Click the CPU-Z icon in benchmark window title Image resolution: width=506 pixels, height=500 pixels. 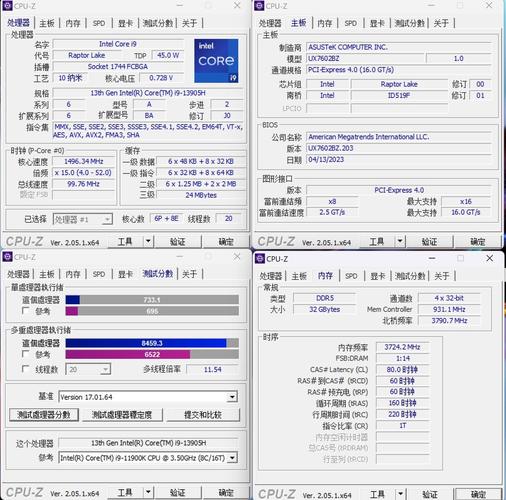pyautogui.click(x=7, y=257)
